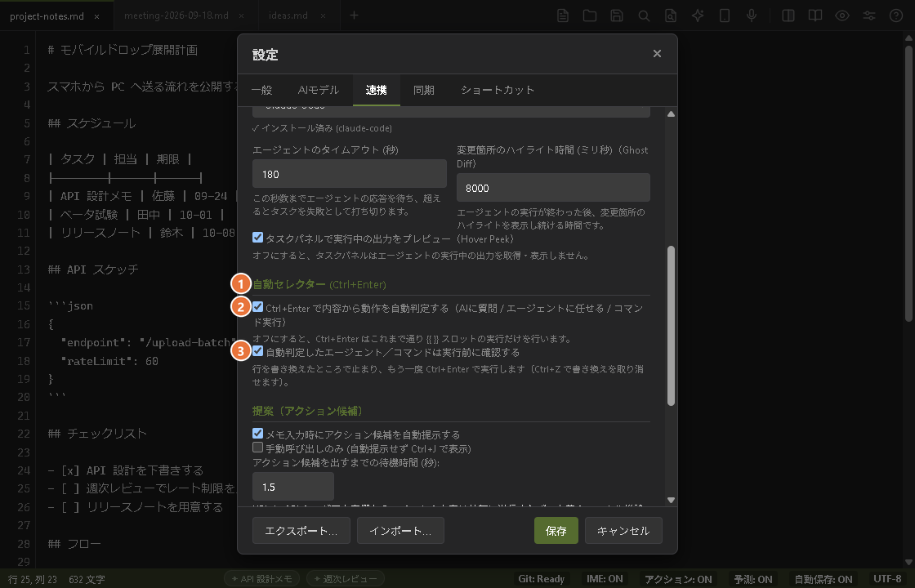915x588 pixels.
Task: Toggle IME: ON in status bar
Action: [x=605, y=579]
